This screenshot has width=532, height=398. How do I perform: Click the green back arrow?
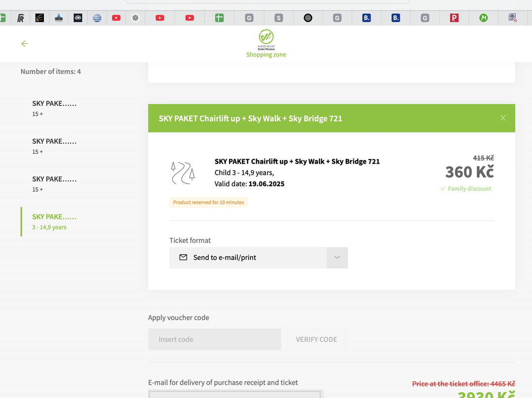(24, 44)
